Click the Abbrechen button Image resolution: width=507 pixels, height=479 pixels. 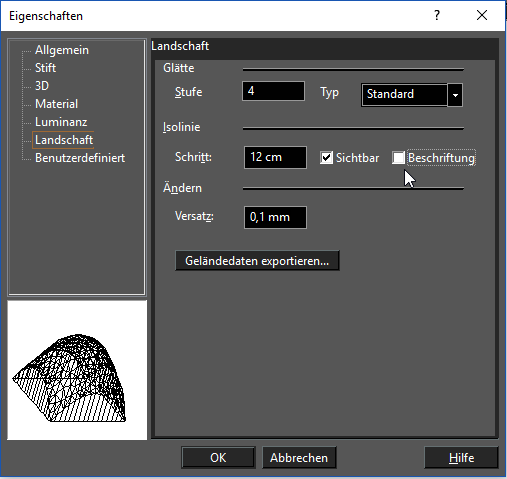click(299, 458)
